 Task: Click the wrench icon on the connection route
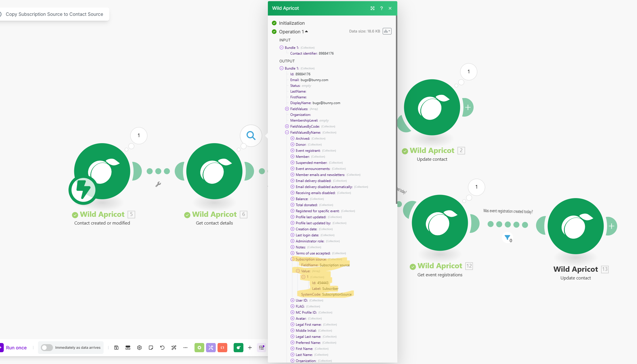tap(158, 184)
